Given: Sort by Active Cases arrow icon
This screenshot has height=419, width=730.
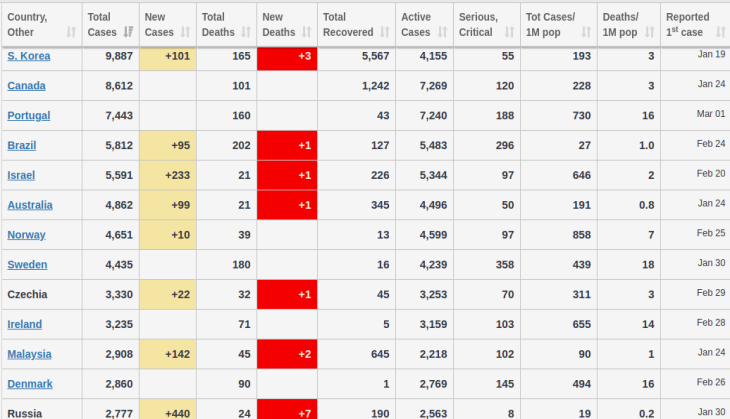Looking at the screenshot, I should (x=442, y=32).
